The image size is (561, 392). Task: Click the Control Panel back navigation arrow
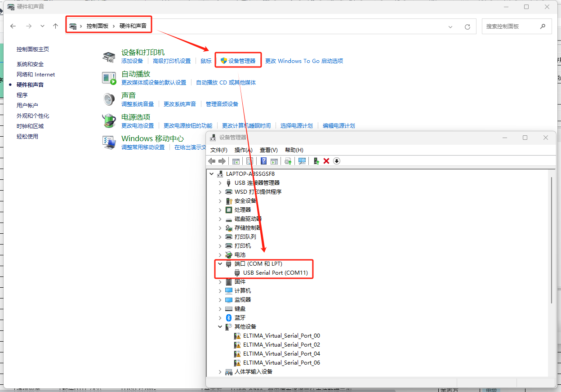(13, 26)
